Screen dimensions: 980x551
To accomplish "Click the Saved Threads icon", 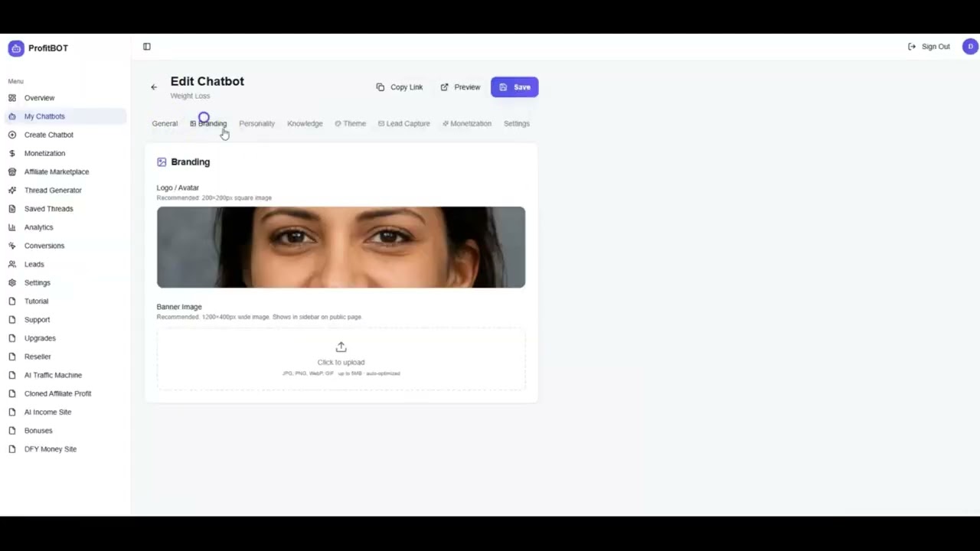I will coord(12,209).
